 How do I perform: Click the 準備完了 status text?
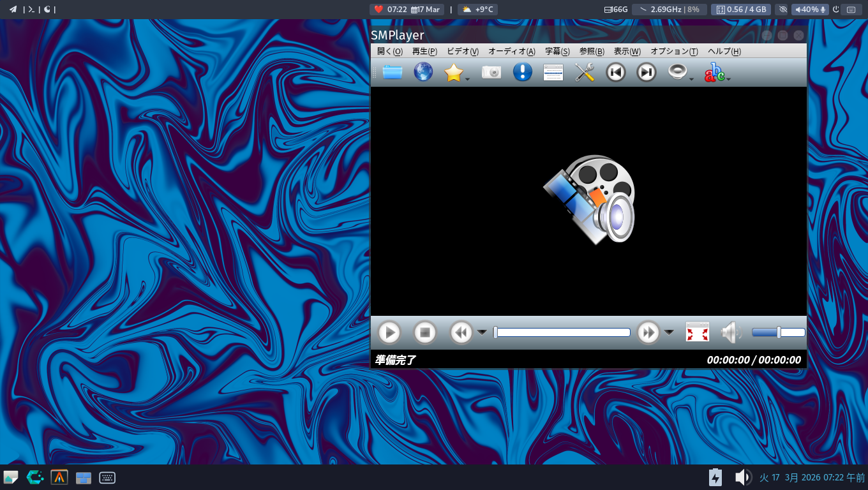[396, 360]
